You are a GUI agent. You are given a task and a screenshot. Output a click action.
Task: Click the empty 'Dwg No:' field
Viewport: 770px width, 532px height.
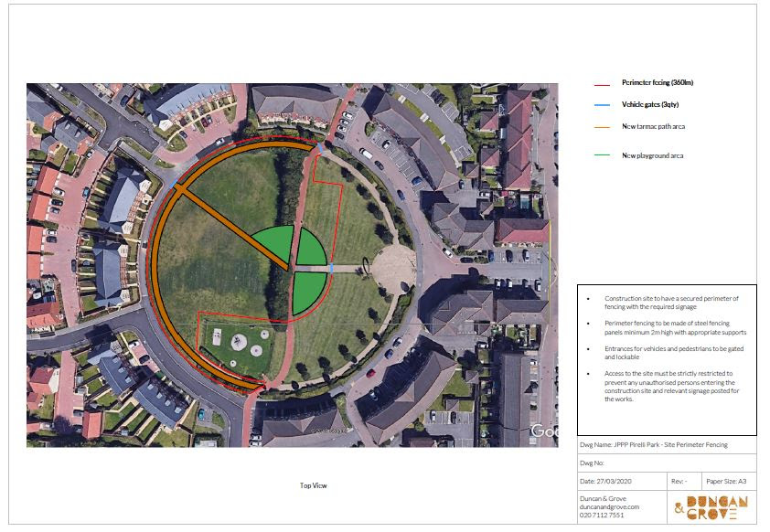(x=667, y=463)
